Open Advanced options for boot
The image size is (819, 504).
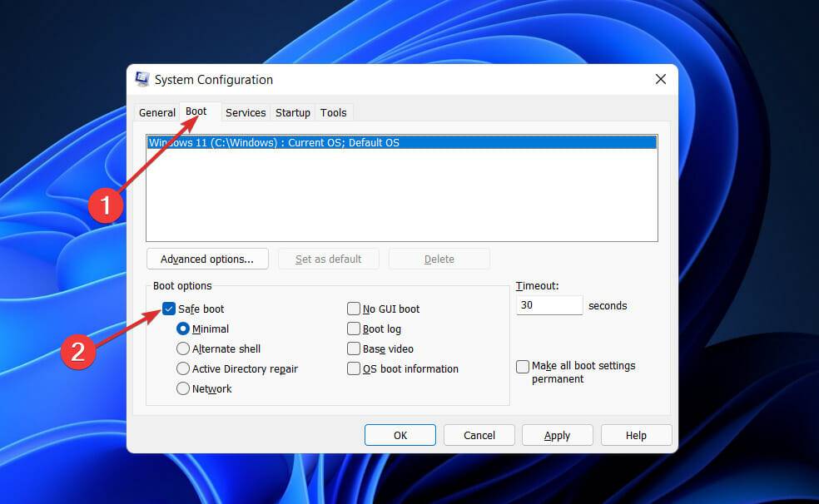(207, 259)
